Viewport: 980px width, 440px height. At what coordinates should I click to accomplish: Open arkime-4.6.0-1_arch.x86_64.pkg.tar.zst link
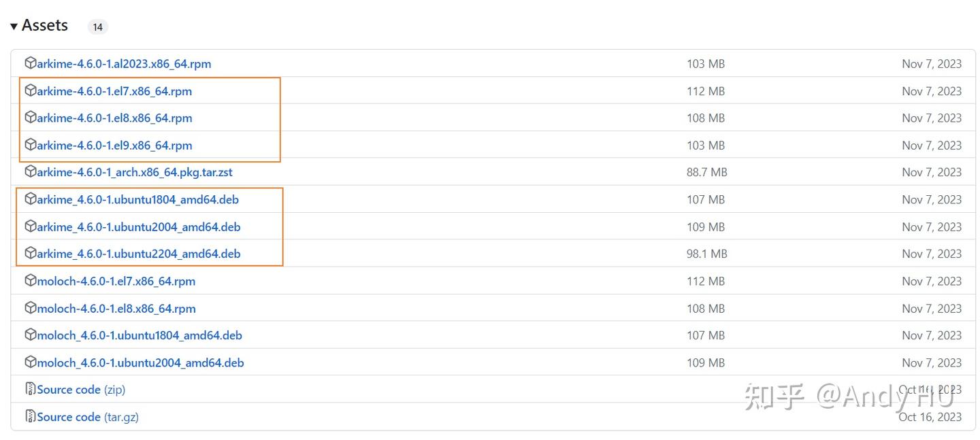tap(135, 173)
